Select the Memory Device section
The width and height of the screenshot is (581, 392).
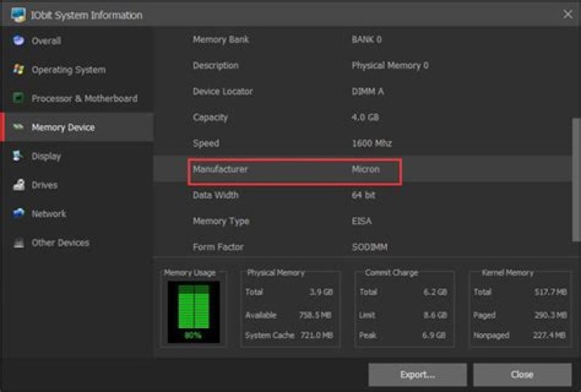click(77, 127)
